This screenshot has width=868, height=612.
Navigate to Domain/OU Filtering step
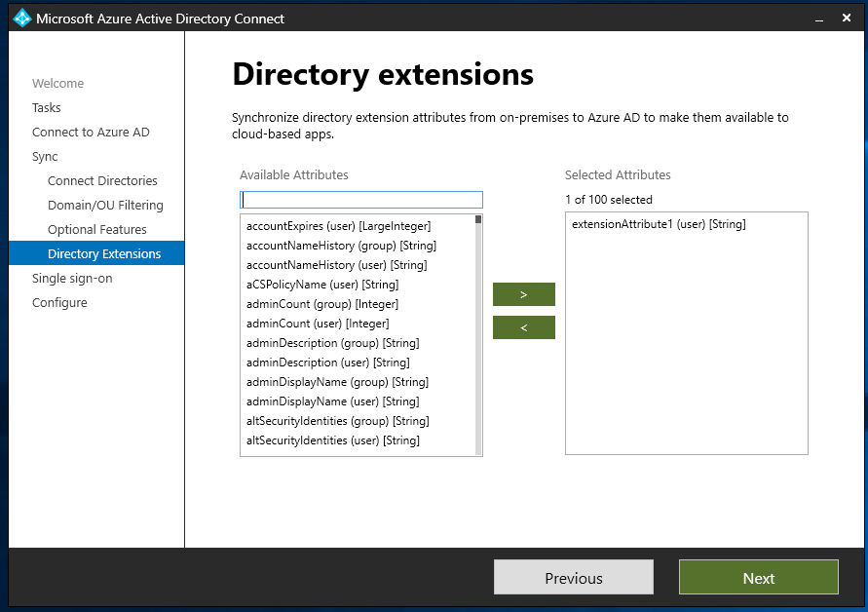[x=105, y=206]
